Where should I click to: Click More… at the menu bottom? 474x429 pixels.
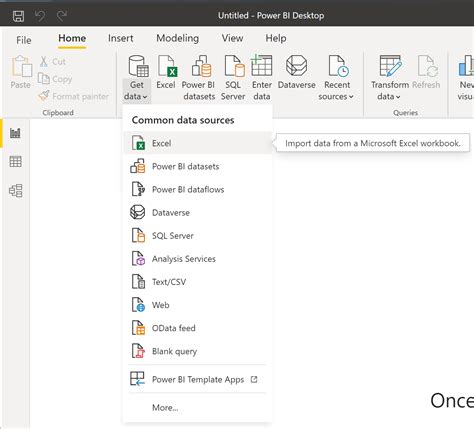(165, 407)
